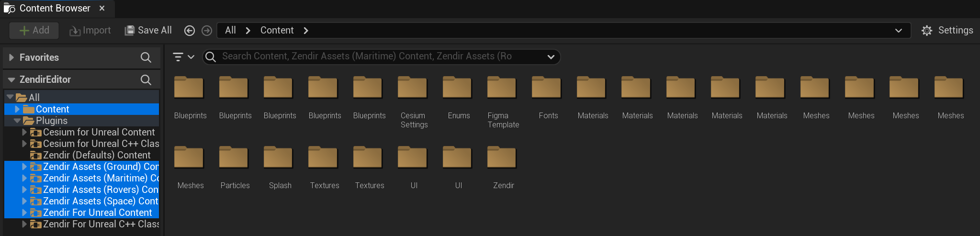980x236 pixels.
Task: Click Save All button
Action: (x=148, y=31)
